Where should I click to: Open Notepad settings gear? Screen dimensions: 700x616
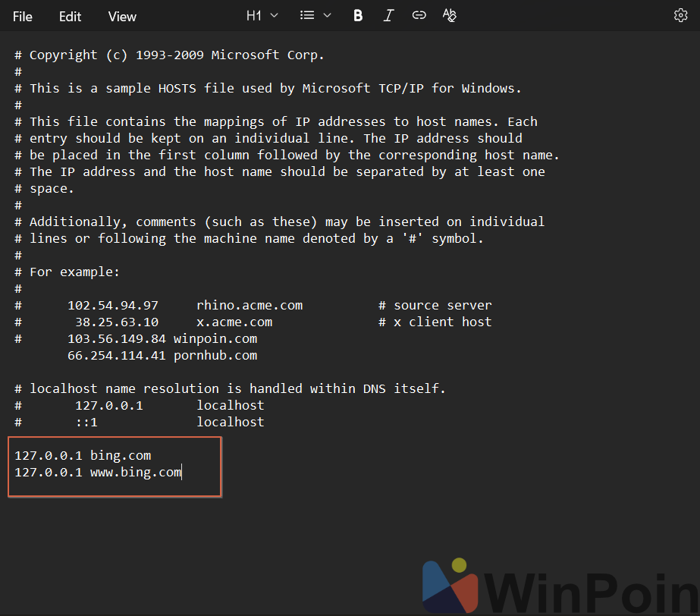[x=680, y=15]
